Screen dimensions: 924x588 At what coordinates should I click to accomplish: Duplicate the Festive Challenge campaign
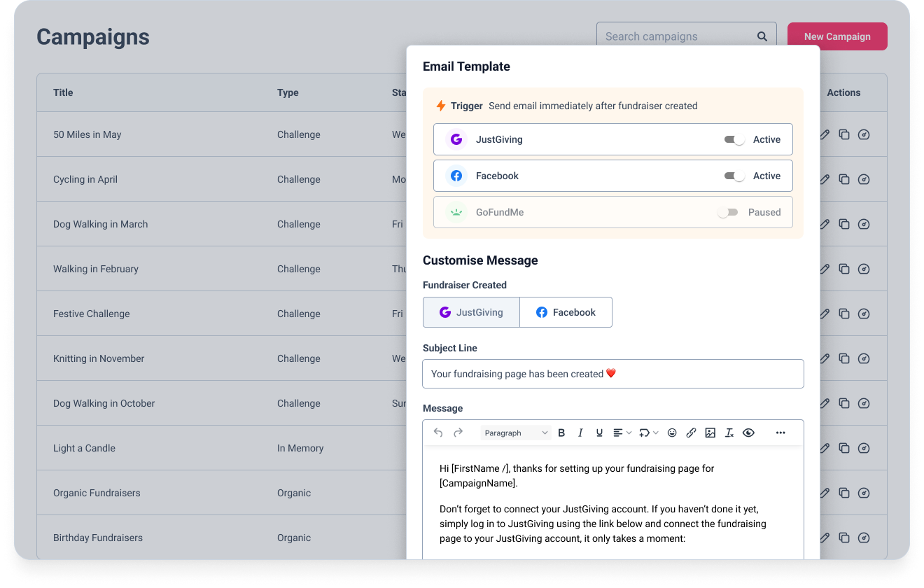point(844,314)
